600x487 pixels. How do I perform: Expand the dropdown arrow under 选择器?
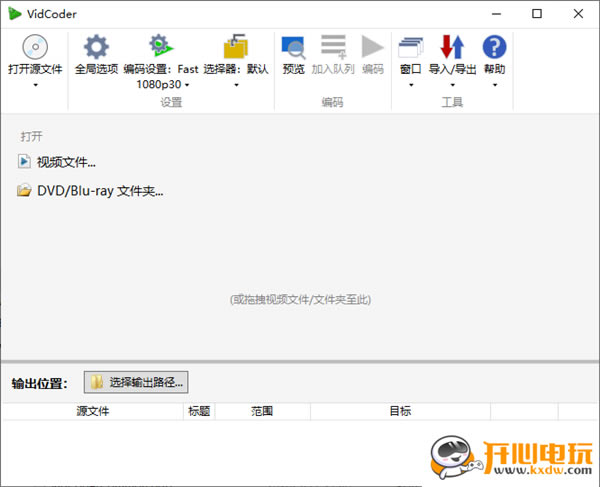coord(236,85)
